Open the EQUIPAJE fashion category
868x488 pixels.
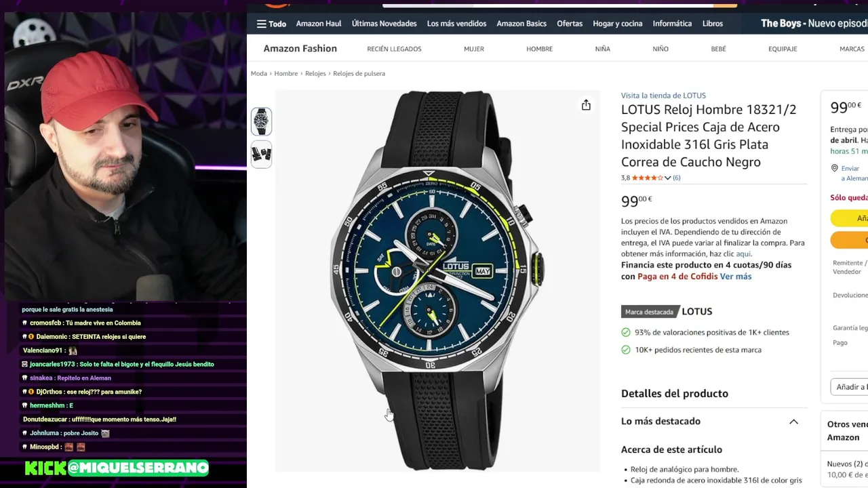[783, 49]
